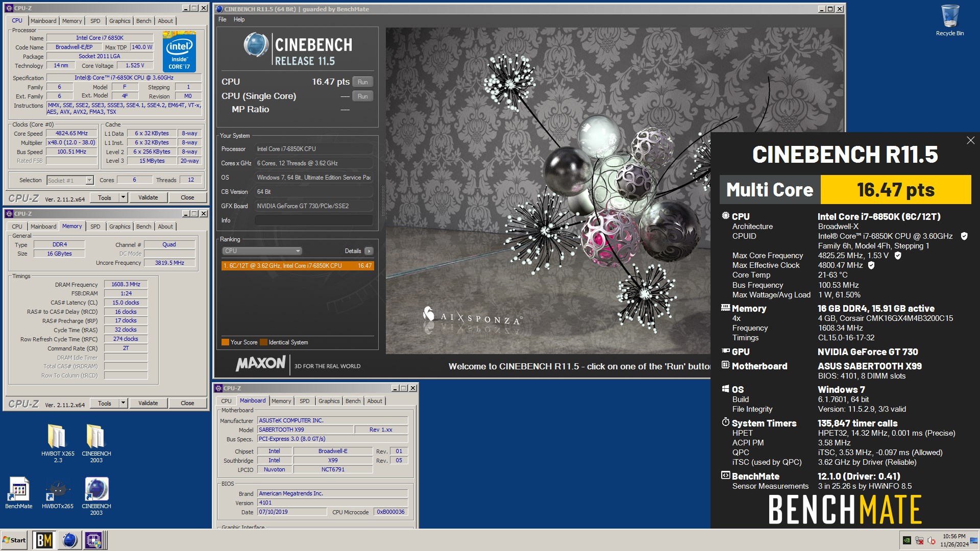980x551 pixels.
Task: Click Validate in top CPU-Z window
Action: (x=148, y=197)
